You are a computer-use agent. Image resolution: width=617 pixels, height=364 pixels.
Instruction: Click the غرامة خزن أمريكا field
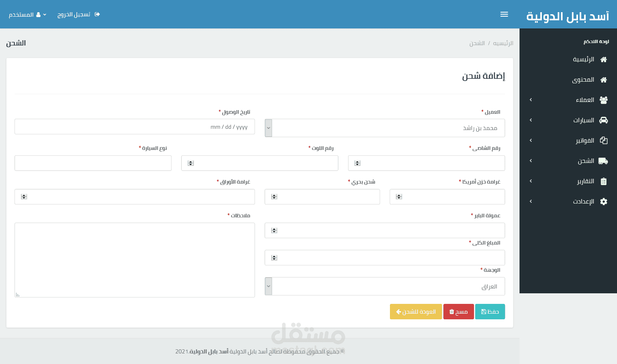pyautogui.click(x=447, y=197)
